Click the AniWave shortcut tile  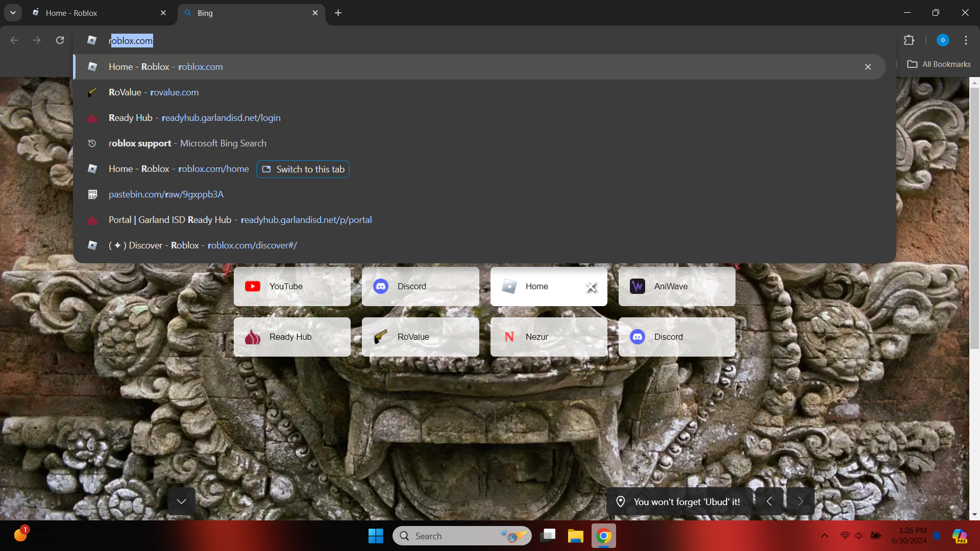677,287
